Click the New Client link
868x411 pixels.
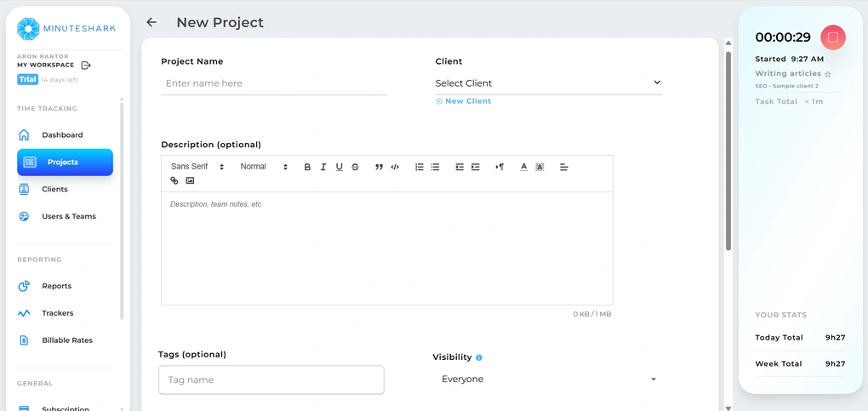(x=463, y=100)
